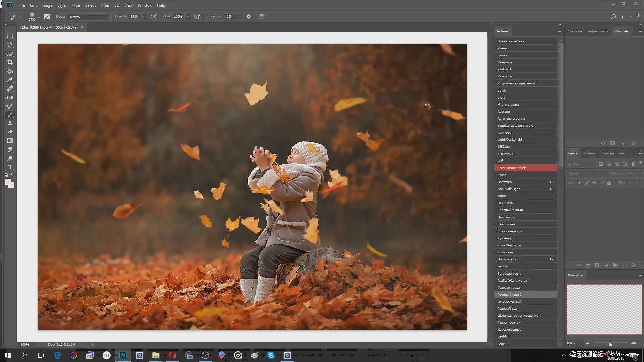Toggle the brush settings panel
Screen dimensions: 644x362
coord(47,17)
